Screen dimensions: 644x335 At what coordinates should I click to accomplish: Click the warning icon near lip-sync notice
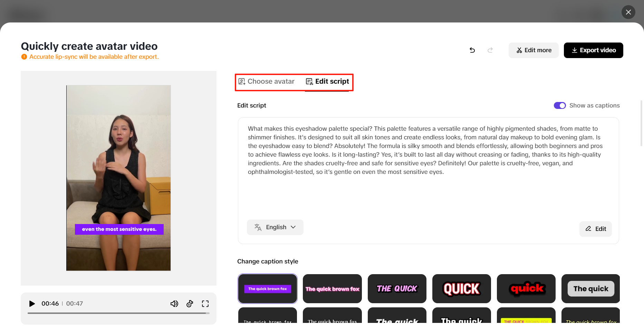[x=24, y=56]
